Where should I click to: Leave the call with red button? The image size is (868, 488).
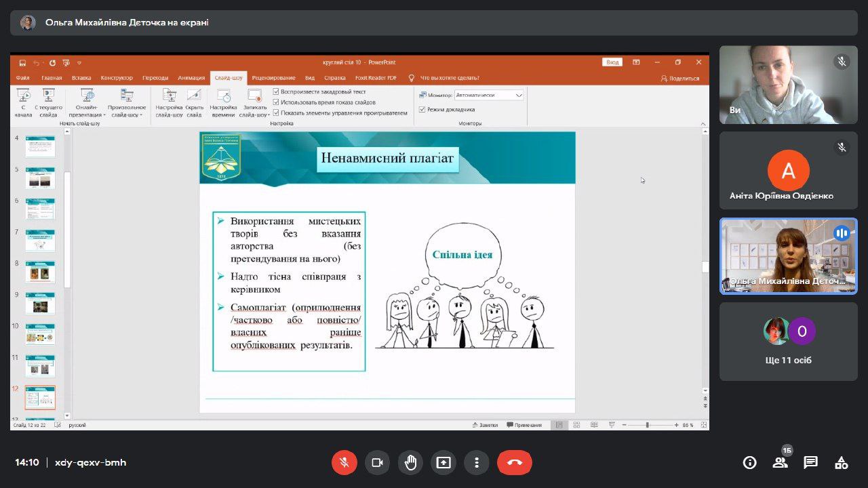[514, 462]
